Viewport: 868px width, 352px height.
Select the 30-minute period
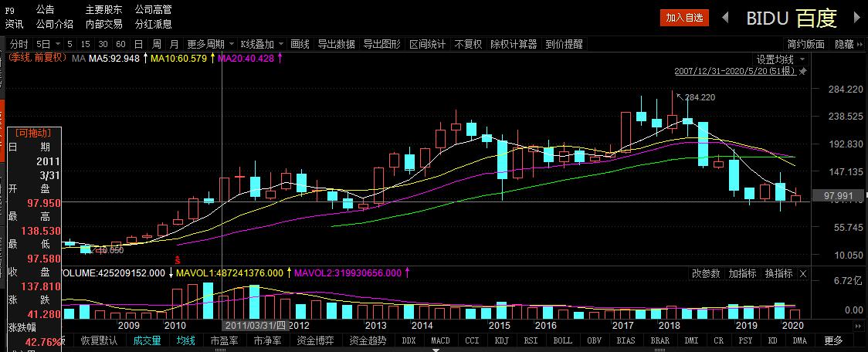coord(103,44)
